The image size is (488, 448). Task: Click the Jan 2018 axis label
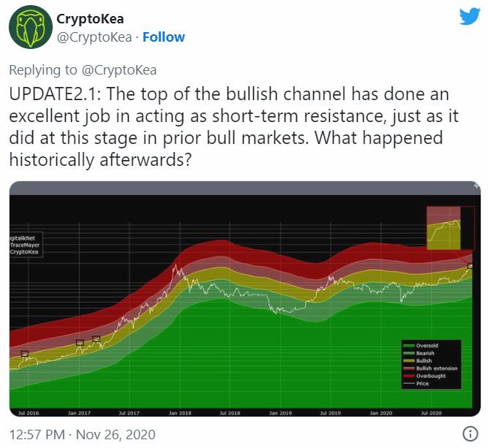coord(179,414)
